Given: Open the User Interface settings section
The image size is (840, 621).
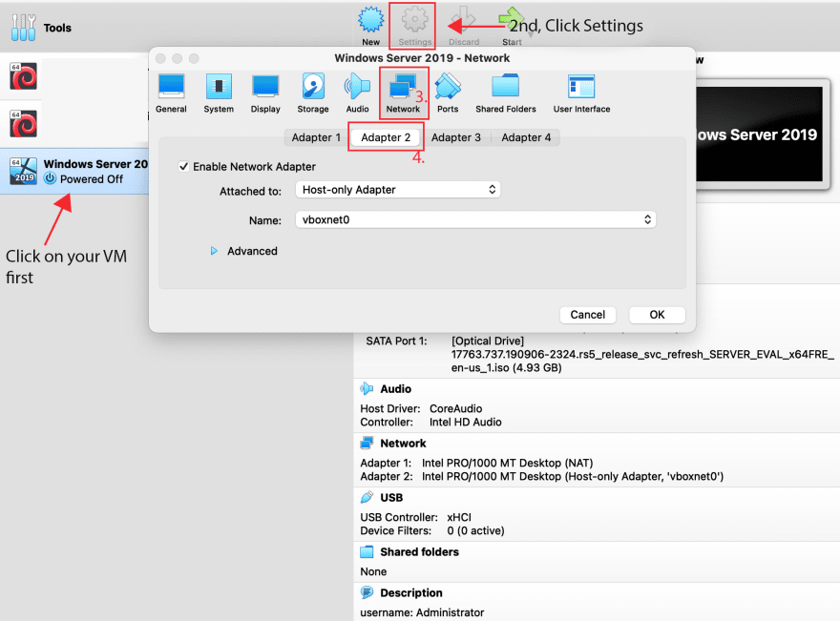Looking at the screenshot, I should [x=581, y=93].
